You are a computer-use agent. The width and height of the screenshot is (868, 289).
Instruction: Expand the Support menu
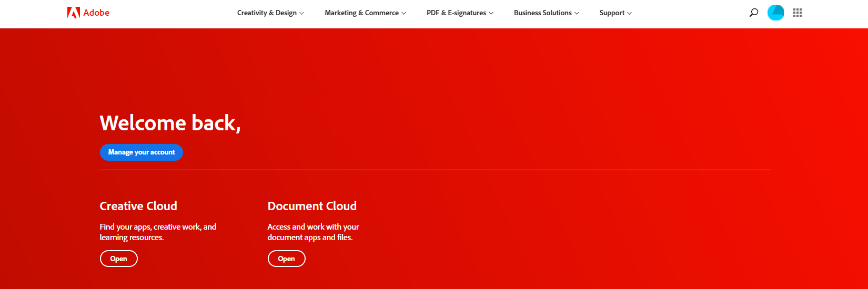(615, 13)
